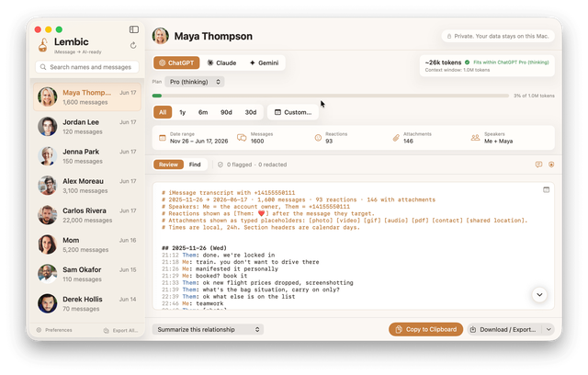Click the transcript layout icon
Screen dimensions: 588x375
coord(546,189)
